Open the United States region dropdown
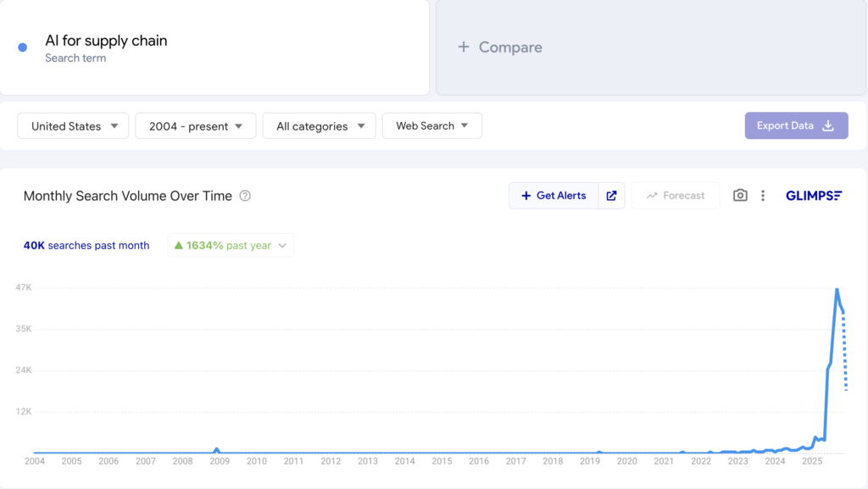The height and width of the screenshot is (489, 868). (x=73, y=126)
